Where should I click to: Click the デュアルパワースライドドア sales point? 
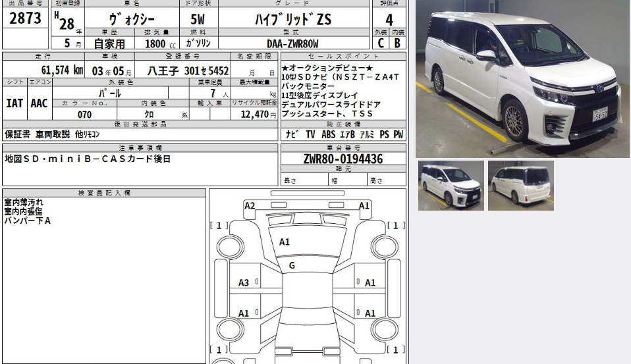(331, 105)
